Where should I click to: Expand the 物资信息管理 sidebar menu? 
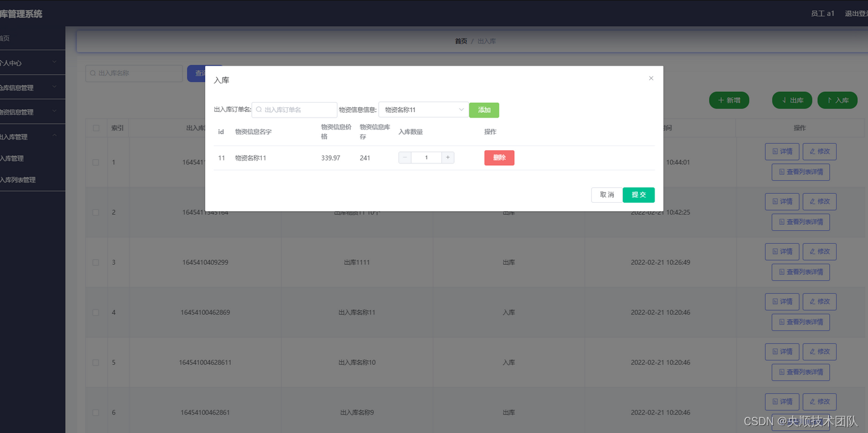pos(32,112)
